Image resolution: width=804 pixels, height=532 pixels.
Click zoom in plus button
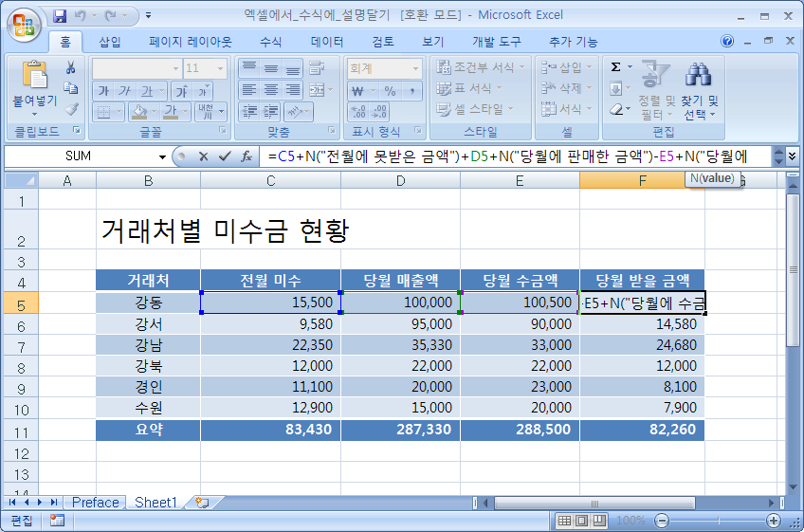pos(774,522)
